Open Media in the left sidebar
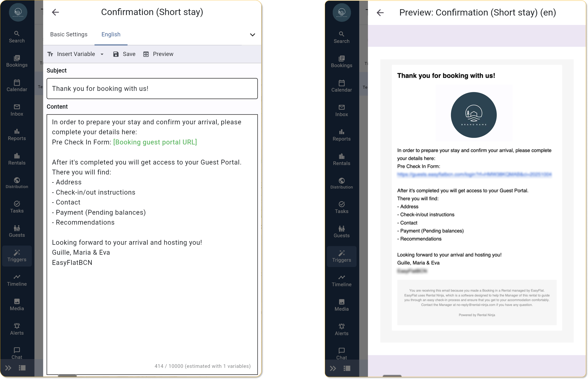 pos(17,304)
